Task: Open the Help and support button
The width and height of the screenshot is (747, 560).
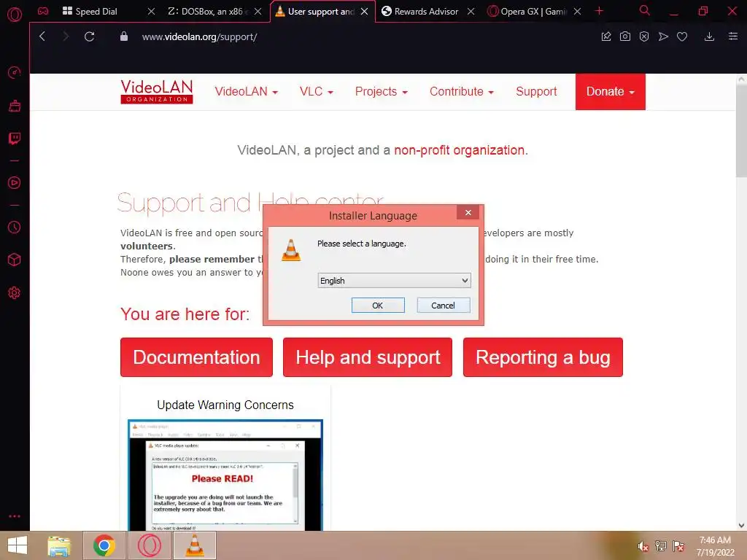Action: (x=368, y=357)
